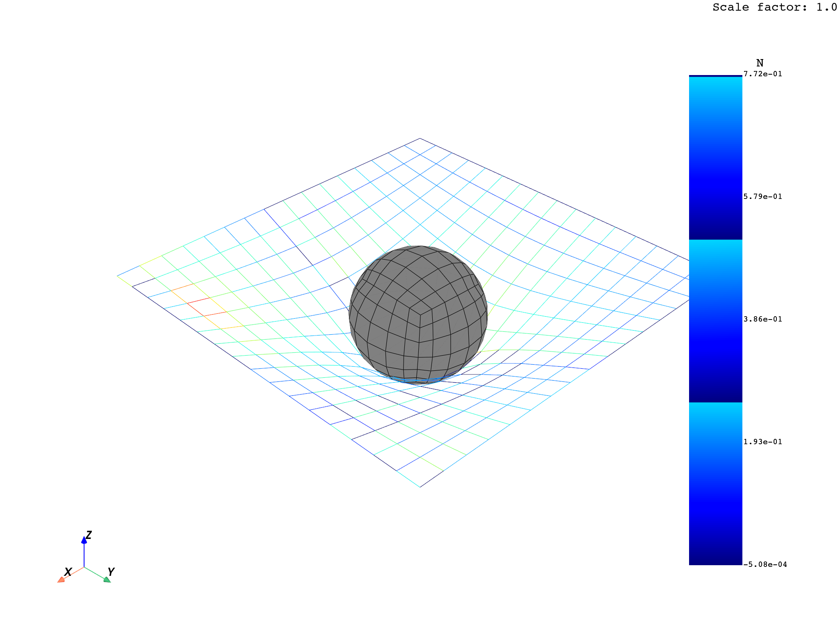Screen dimensions: 840x630
Task: Click the gray sphere mesh
Action: tap(418, 315)
